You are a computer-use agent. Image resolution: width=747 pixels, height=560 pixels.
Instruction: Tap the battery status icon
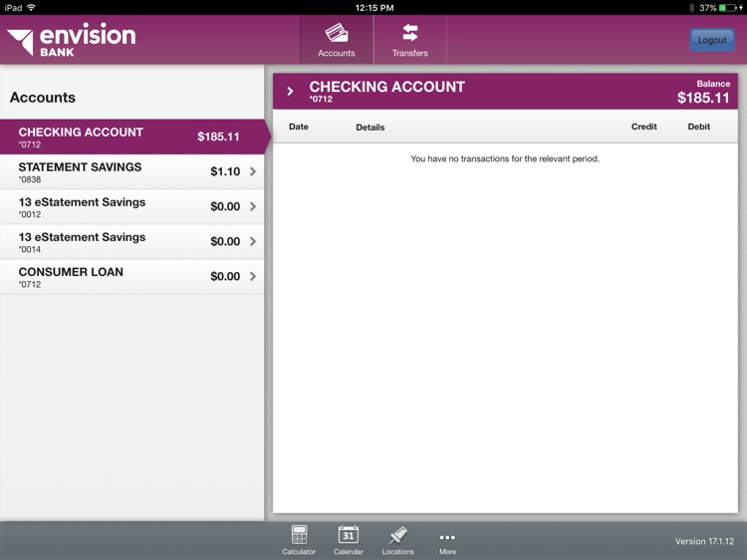tap(729, 8)
